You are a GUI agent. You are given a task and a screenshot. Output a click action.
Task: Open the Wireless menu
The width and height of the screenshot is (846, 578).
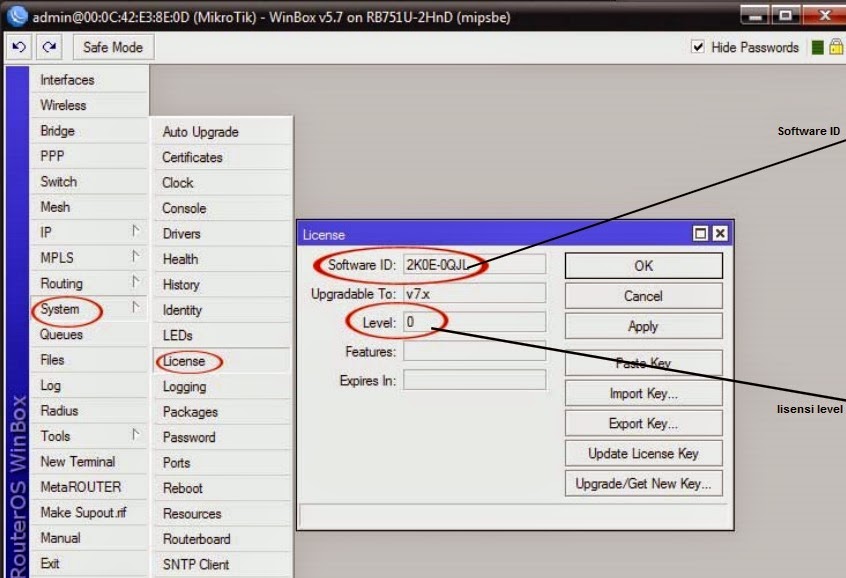(89, 105)
